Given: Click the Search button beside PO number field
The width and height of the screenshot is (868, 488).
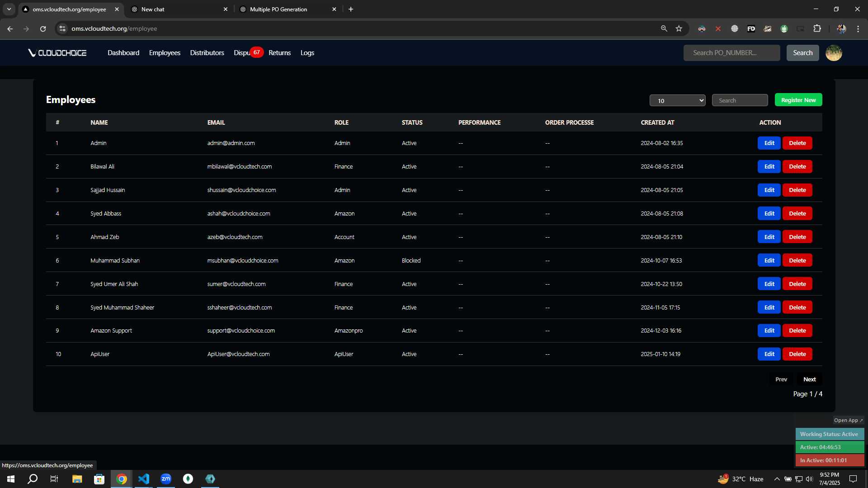Looking at the screenshot, I should (x=802, y=53).
